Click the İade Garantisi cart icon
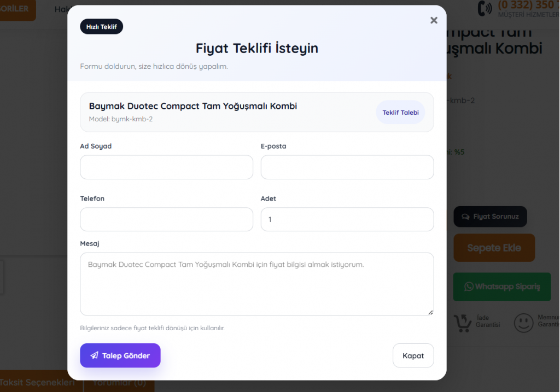This screenshot has width=560, height=392. 462,322
